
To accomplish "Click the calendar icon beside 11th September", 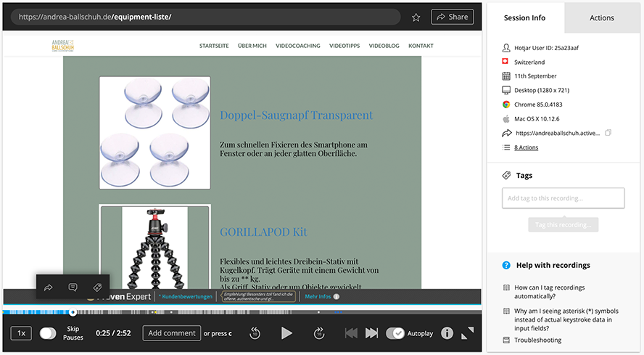I will (506, 76).
